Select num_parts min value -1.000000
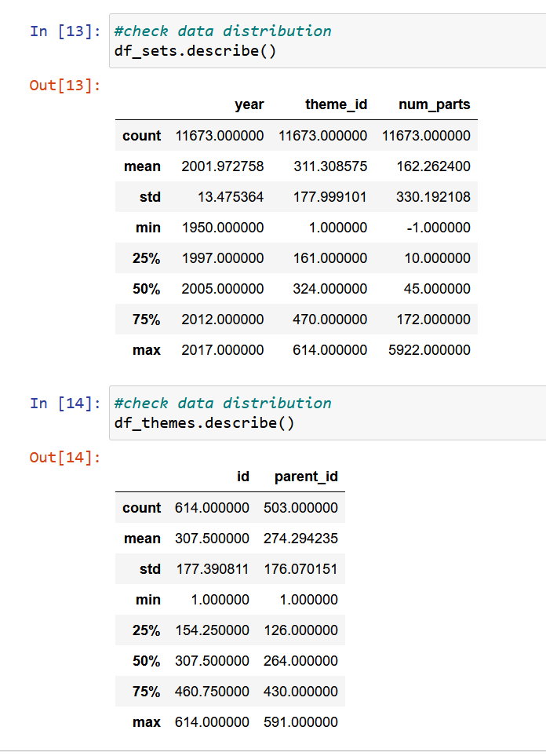Screen dimensions: 546x756 pyautogui.click(x=439, y=228)
